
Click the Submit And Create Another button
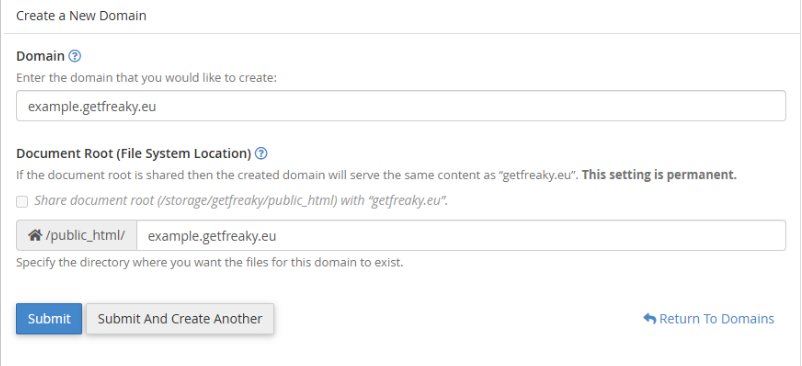point(180,318)
